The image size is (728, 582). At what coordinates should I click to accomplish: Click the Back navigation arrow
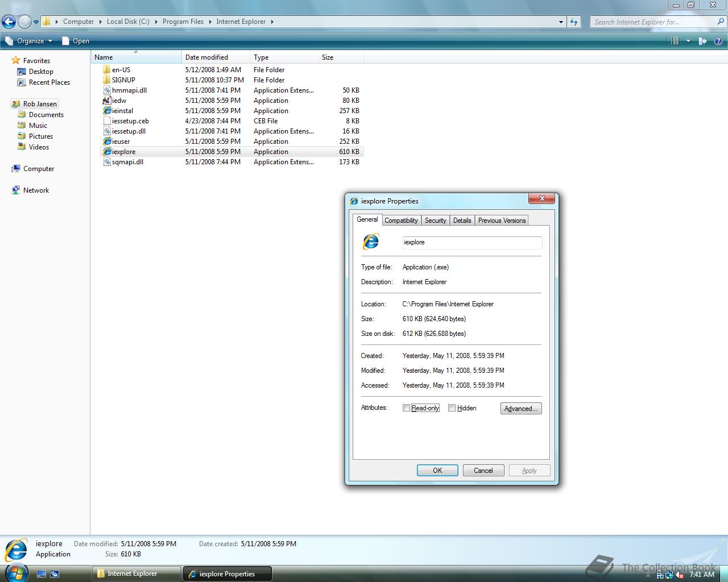pyautogui.click(x=9, y=22)
